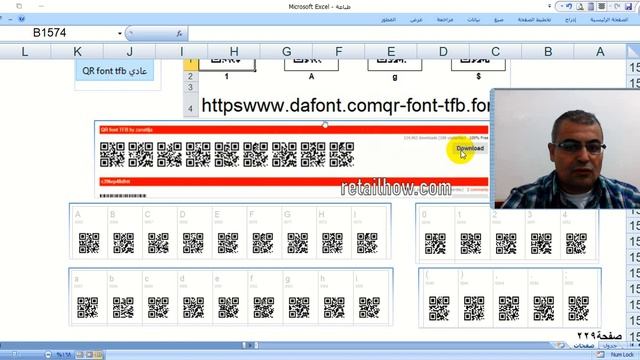Switch to the 'صفحات' sheet tab

[x=584, y=346]
